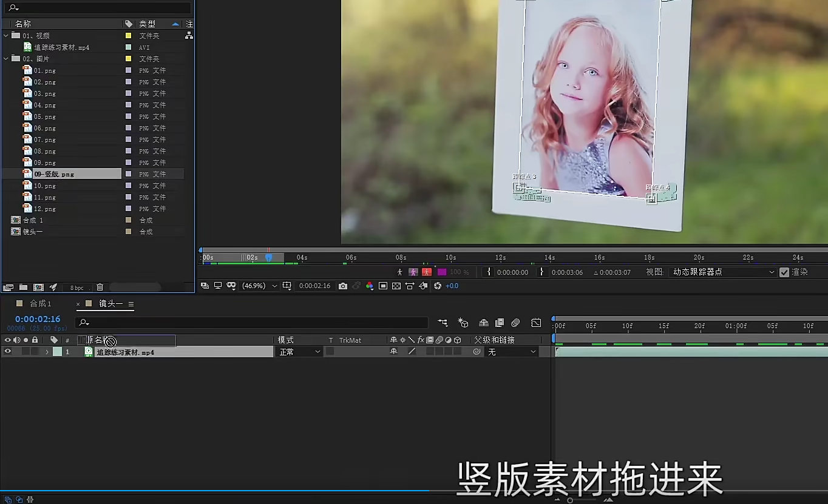
Task: Toggle the shy layers hide icon
Action: 484,323
